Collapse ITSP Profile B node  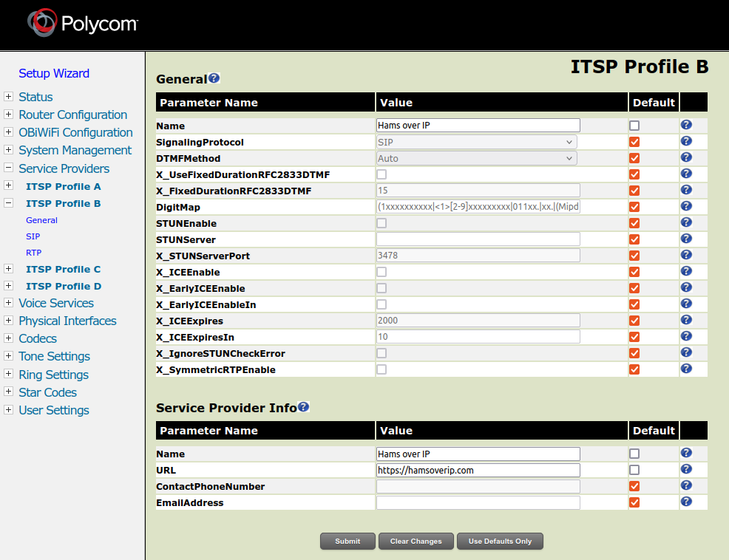pos(8,202)
